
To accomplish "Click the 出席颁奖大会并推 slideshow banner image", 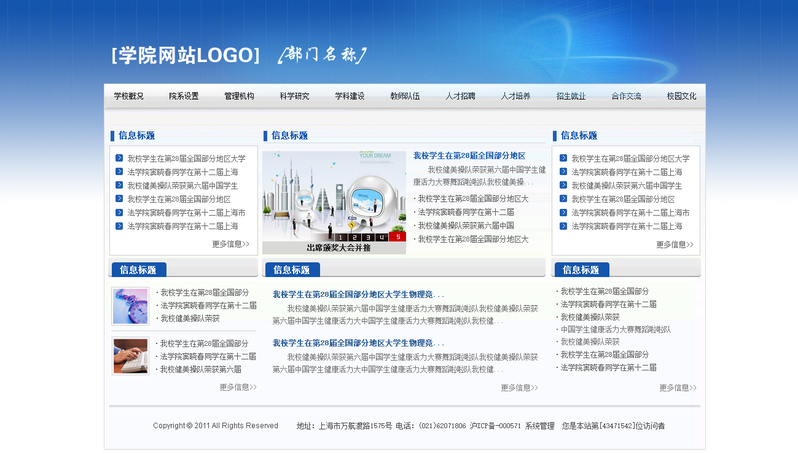I will 334,200.
